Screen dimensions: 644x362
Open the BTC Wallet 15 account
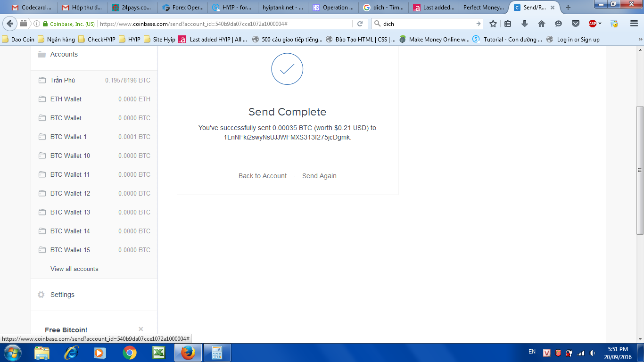[94, 250]
